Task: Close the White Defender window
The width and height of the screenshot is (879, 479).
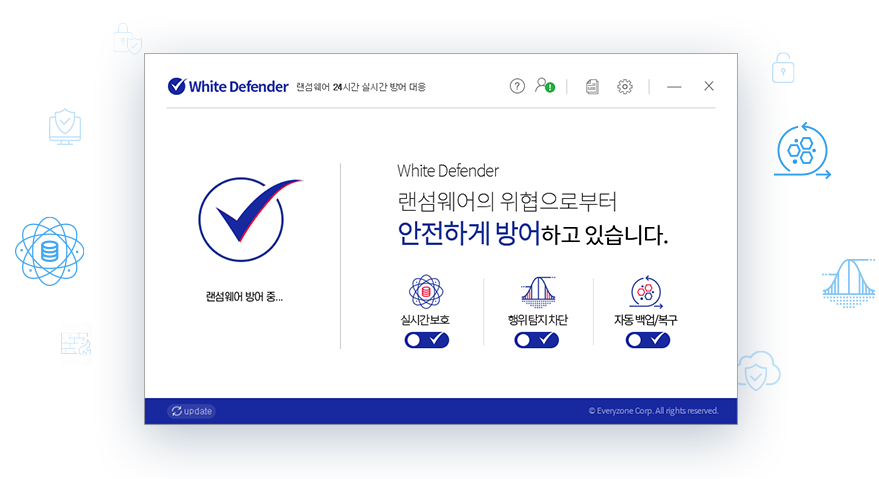Action: (x=709, y=86)
